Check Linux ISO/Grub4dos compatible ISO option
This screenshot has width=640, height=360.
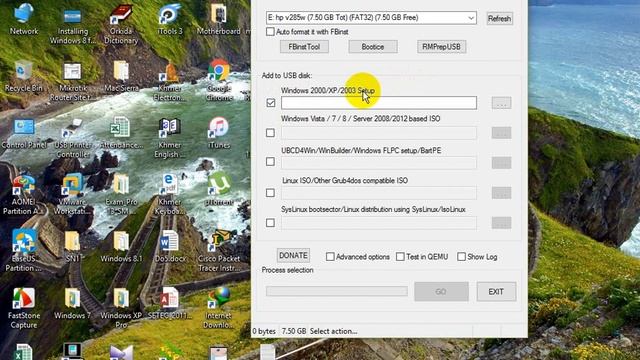click(270, 192)
